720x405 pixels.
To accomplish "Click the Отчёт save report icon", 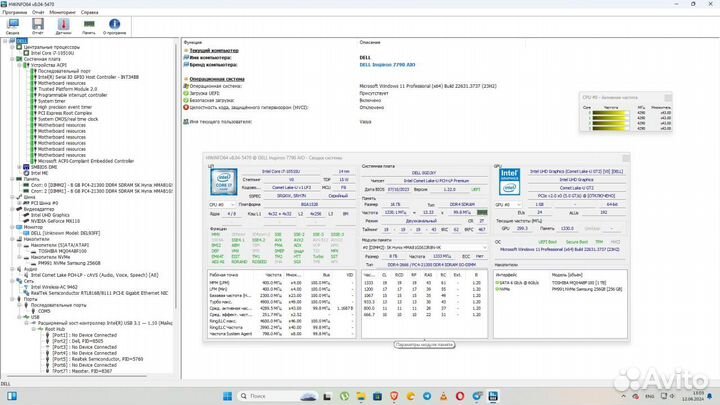I will pyautogui.click(x=38, y=25).
